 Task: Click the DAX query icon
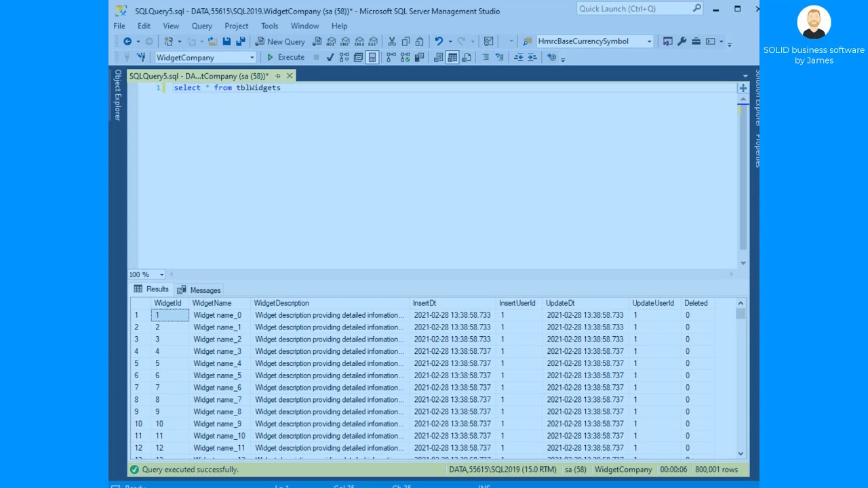pos(373,41)
